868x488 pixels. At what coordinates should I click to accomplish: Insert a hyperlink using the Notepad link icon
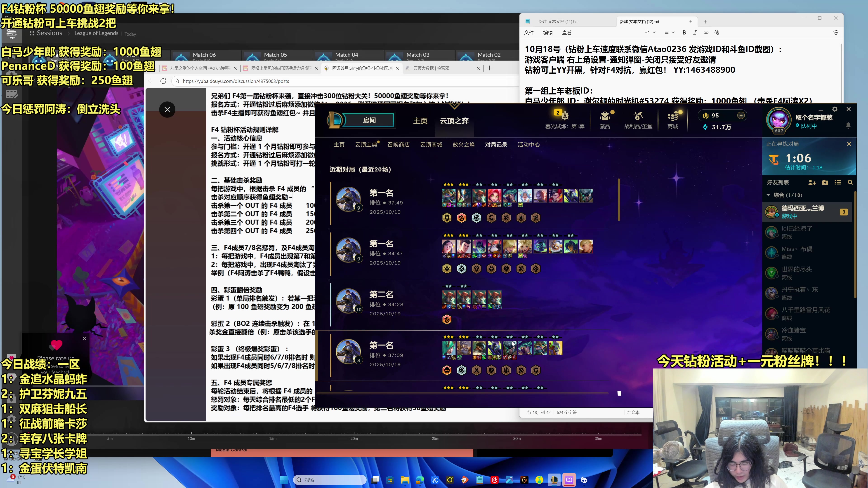tap(706, 32)
